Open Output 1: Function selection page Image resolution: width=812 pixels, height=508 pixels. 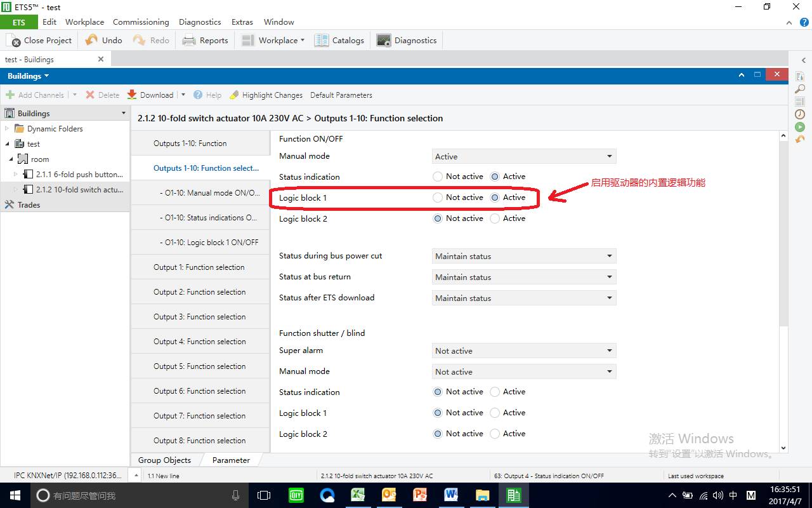tap(200, 267)
